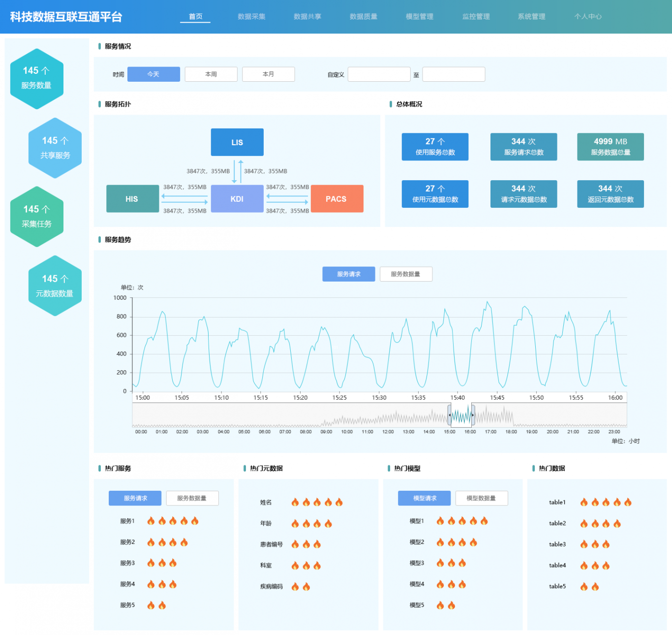Image resolution: width=672 pixels, height=635 pixels.
Task: Select the 共享服务 hexagon card
Action: click(55, 148)
